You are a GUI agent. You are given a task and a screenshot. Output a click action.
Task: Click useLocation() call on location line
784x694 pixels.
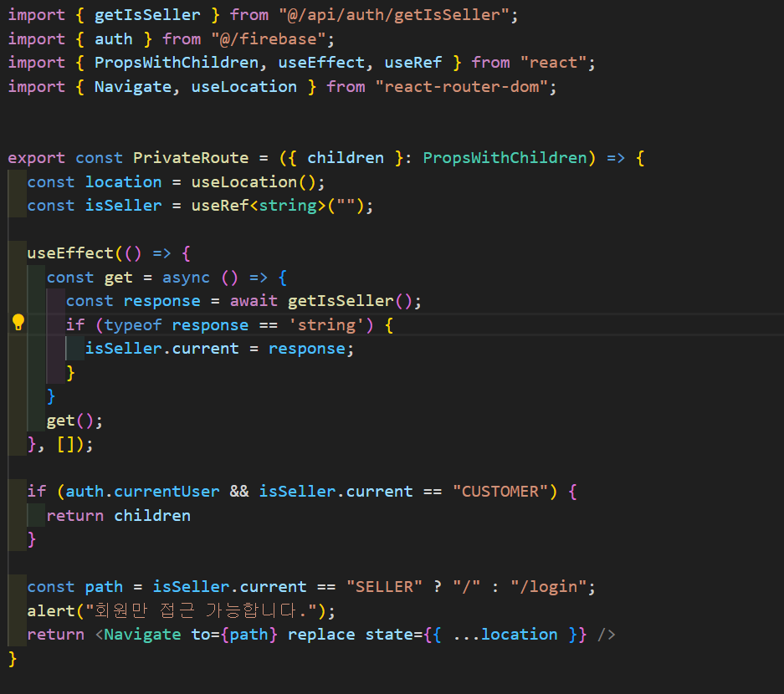(254, 182)
